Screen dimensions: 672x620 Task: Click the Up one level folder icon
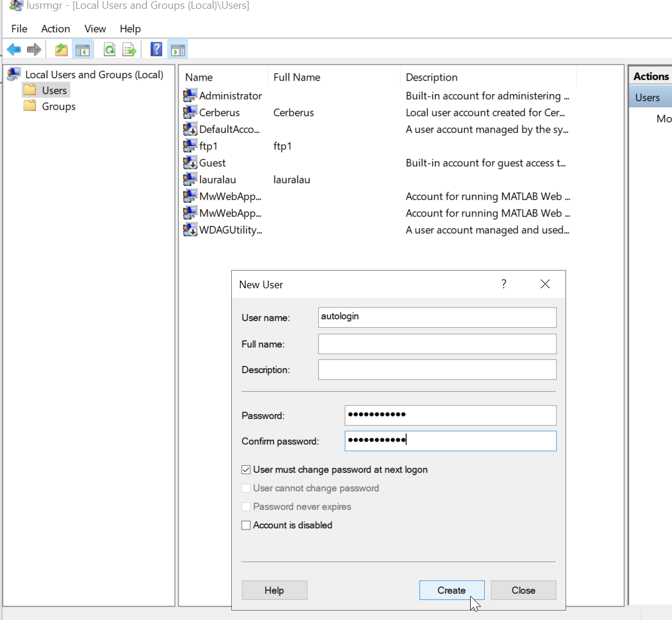(x=61, y=50)
